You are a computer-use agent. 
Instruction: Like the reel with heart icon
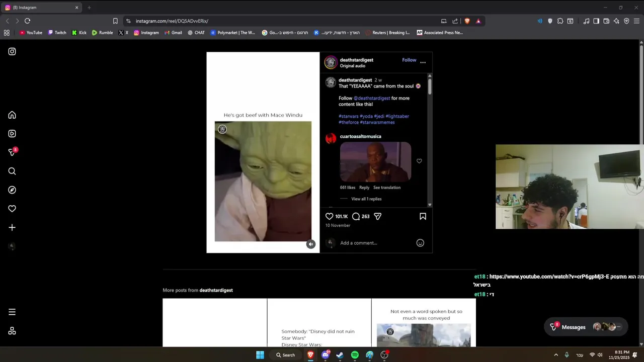tap(330, 216)
